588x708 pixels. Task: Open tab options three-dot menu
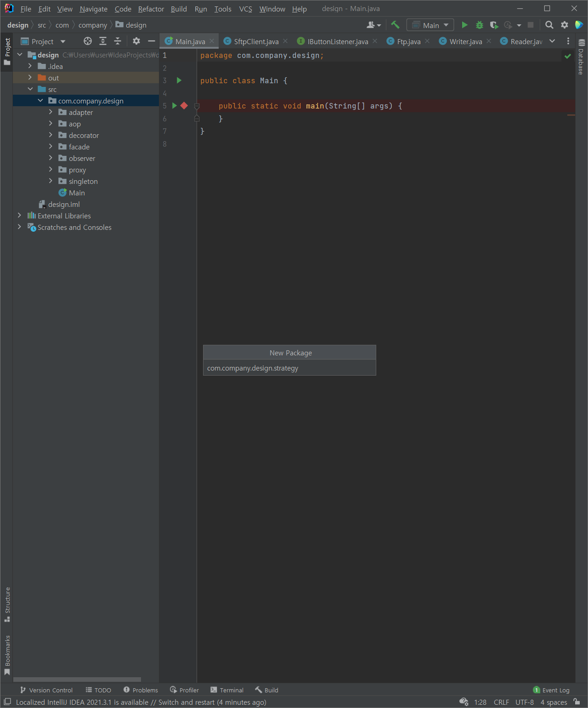(x=568, y=41)
